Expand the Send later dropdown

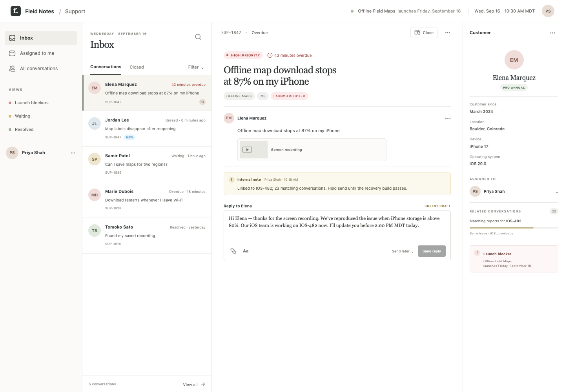click(x=403, y=251)
